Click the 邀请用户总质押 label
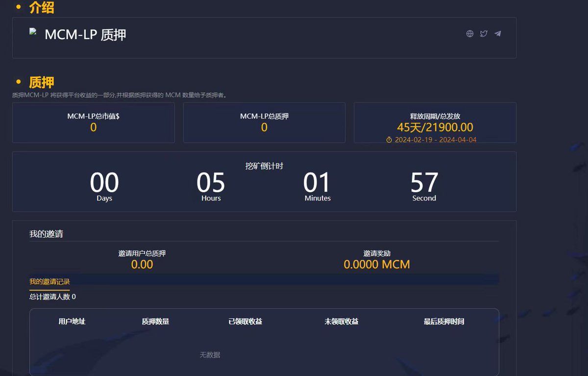The height and width of the screenshot is (376, 588). click(x=142, y=253)
